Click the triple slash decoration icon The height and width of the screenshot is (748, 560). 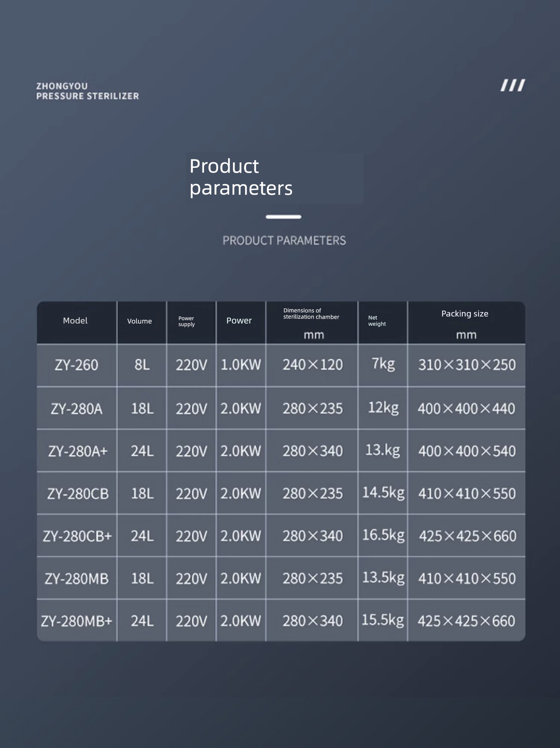pyautogui.click(x=513, y=85)
